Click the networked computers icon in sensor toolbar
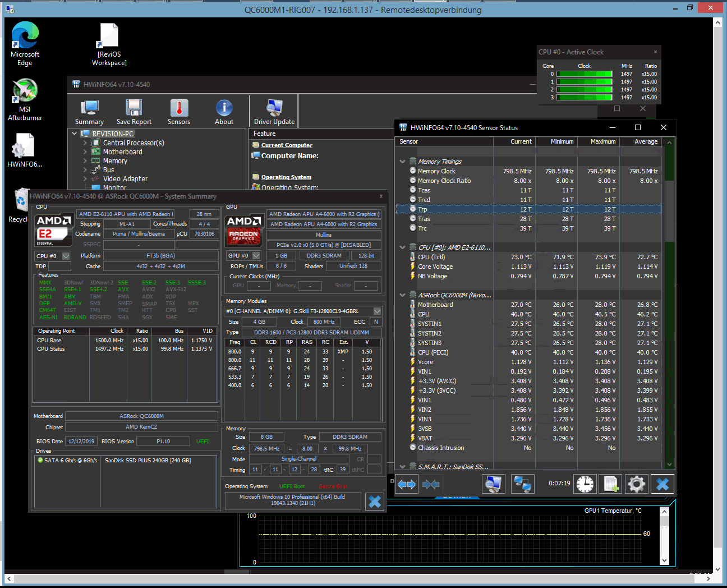This screenshot has height=588, width=727. pos(522,484)
